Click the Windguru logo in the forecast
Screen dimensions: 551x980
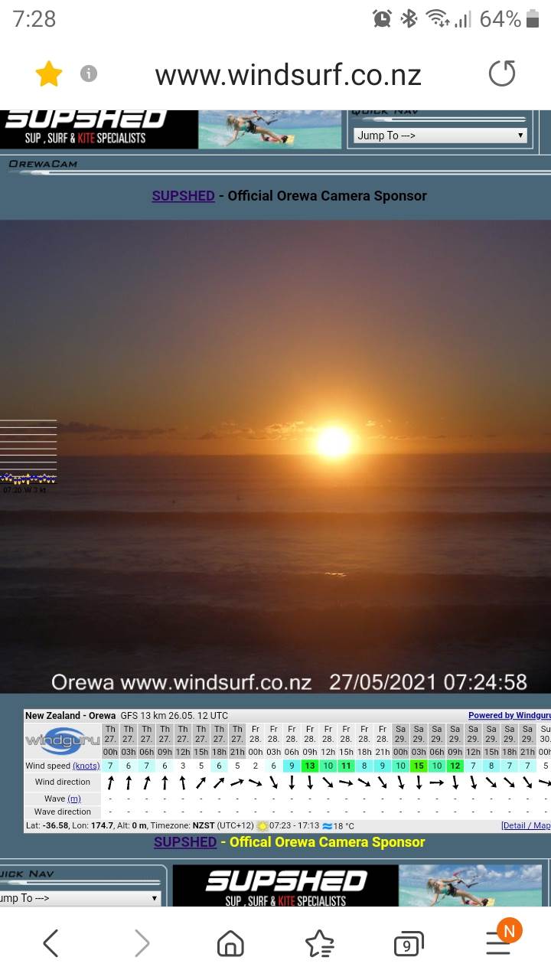tap(63, 742)
